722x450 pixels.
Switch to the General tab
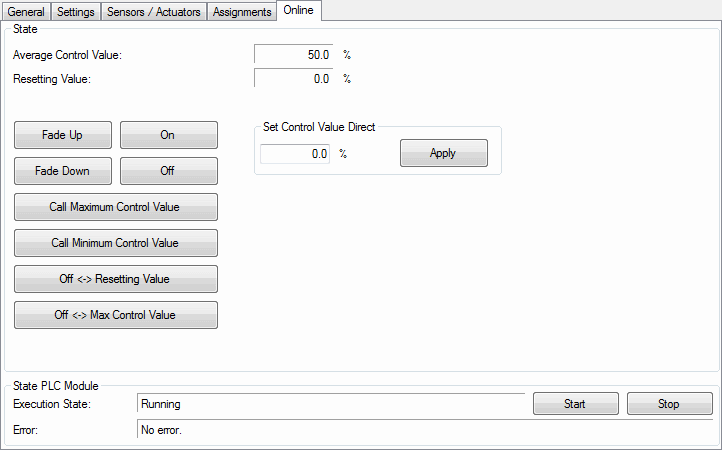[x=26, y=12]
